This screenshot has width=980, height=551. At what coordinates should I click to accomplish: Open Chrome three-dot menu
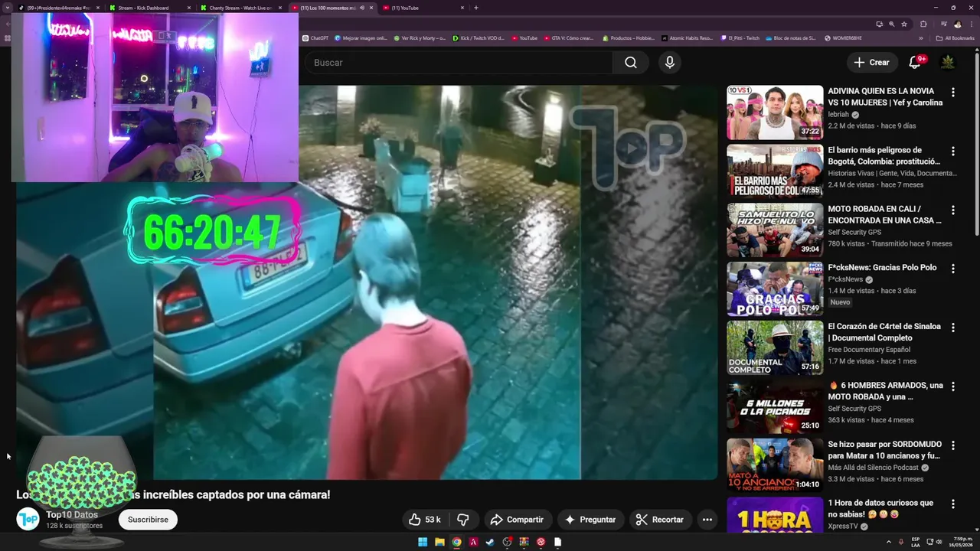click(x=972, y=24)
